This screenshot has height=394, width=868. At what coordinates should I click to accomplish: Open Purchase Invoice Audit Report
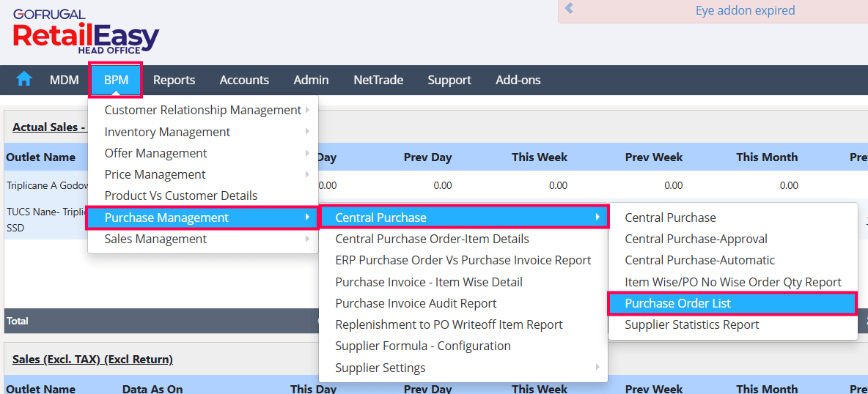(416, 303)
